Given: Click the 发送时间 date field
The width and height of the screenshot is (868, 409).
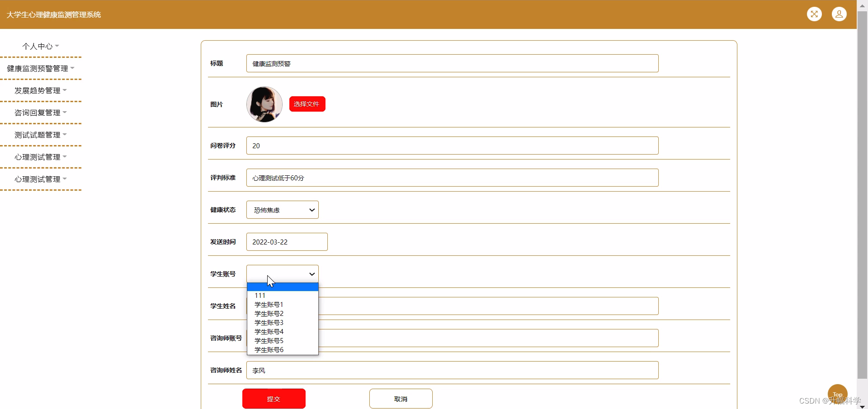Looking at the screenshot, I should (x=287, y=242).
